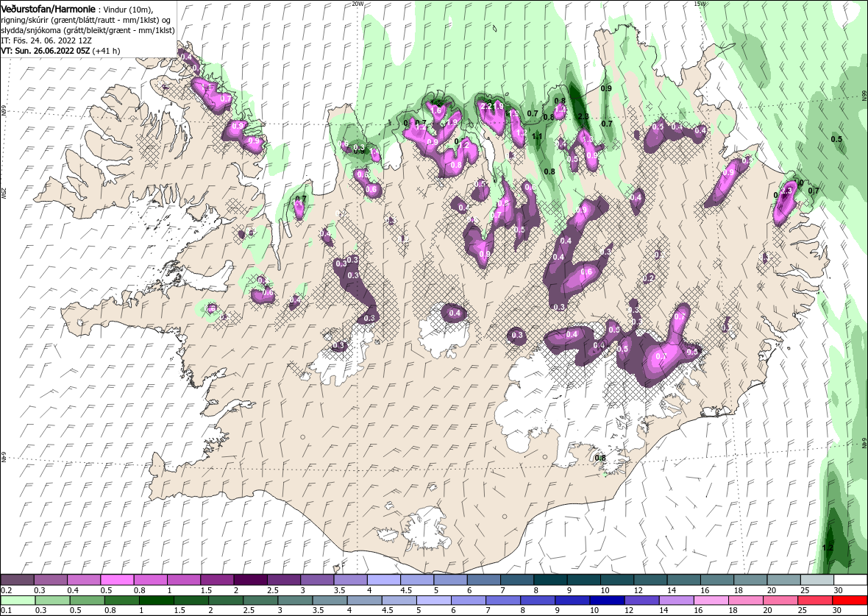Image resolution: width=868 pixels, height=616 pixels.
Task: Click the '0.5' value over the sea off the east coast
Action: [836, 139]
